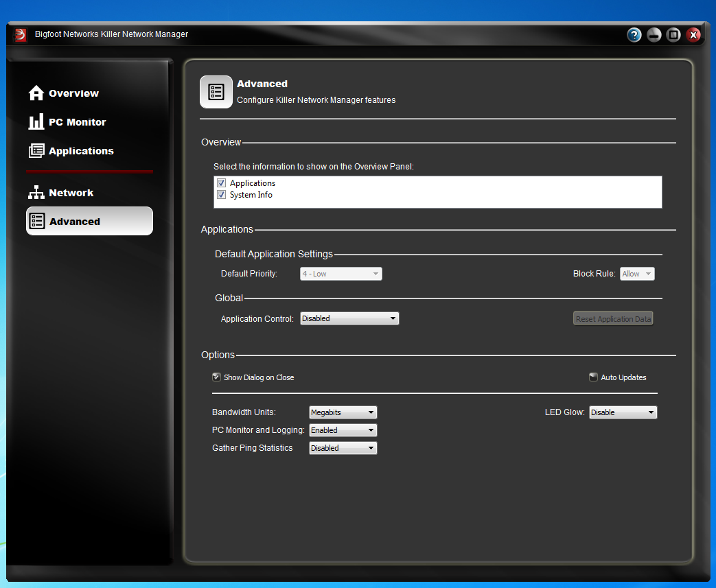Select the Advanced page label in sidebar

[x=74, y=222]
